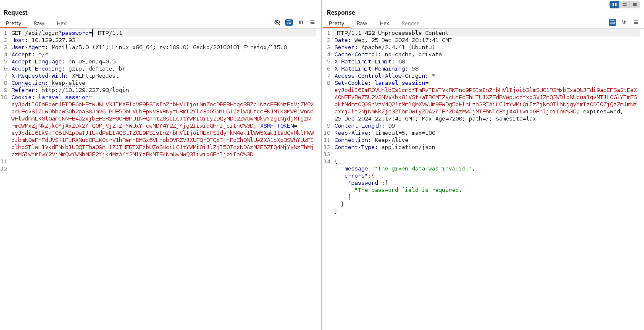Image resolution: width=644 pixels, height=330 pixels.
Task: Click the eye-slash icon in the Request panel
Action: point(277,22)
